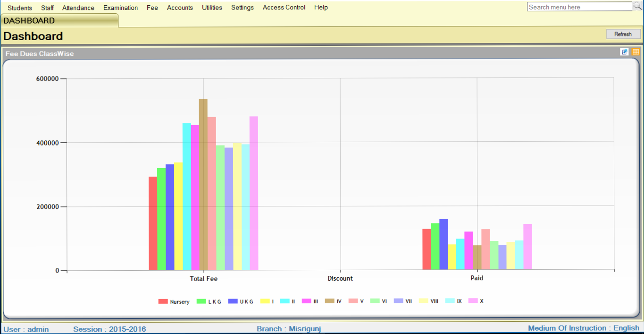644x334 pixels.
Task: Click the orange grid view icon
Action: pos(636,52)
